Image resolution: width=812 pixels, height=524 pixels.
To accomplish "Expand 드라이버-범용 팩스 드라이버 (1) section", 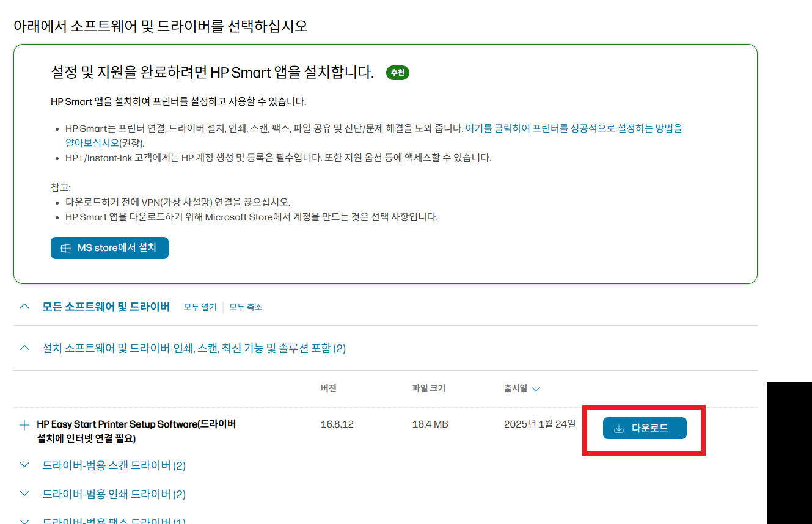I will (x=24, y=520).
